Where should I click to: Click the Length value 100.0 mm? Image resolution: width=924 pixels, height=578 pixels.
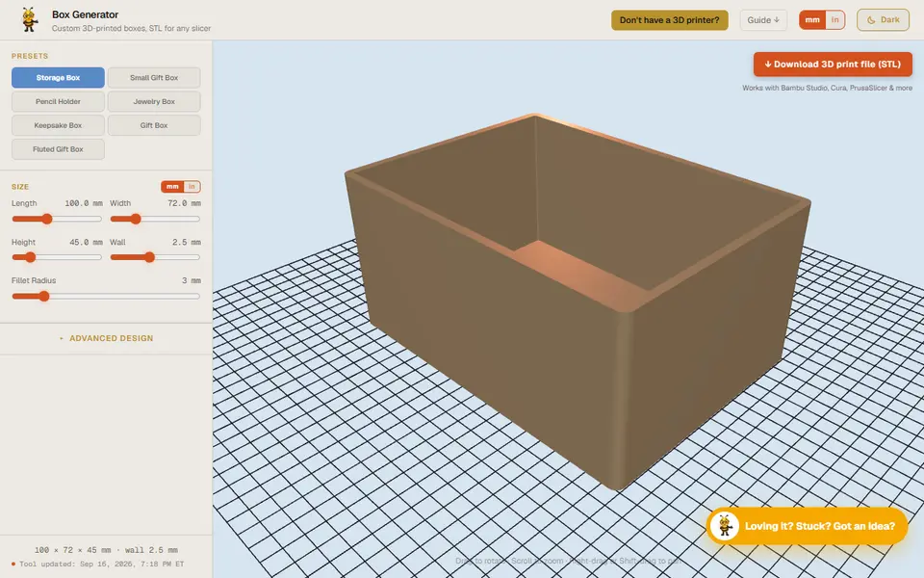click(x=83, y=203)
